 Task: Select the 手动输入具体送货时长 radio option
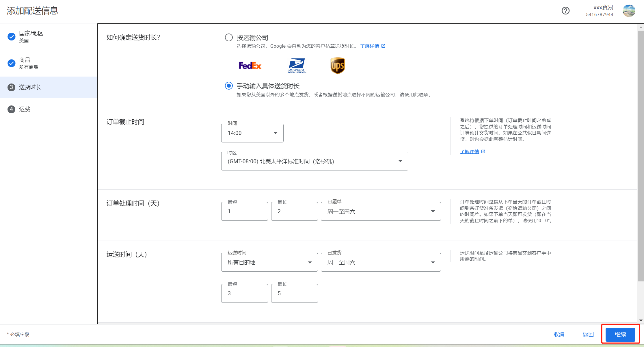click(x=229, y=86)
